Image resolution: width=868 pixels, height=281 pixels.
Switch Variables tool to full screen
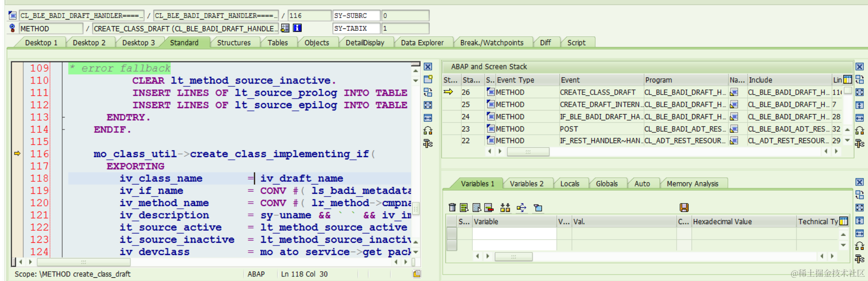click(860, 208)
